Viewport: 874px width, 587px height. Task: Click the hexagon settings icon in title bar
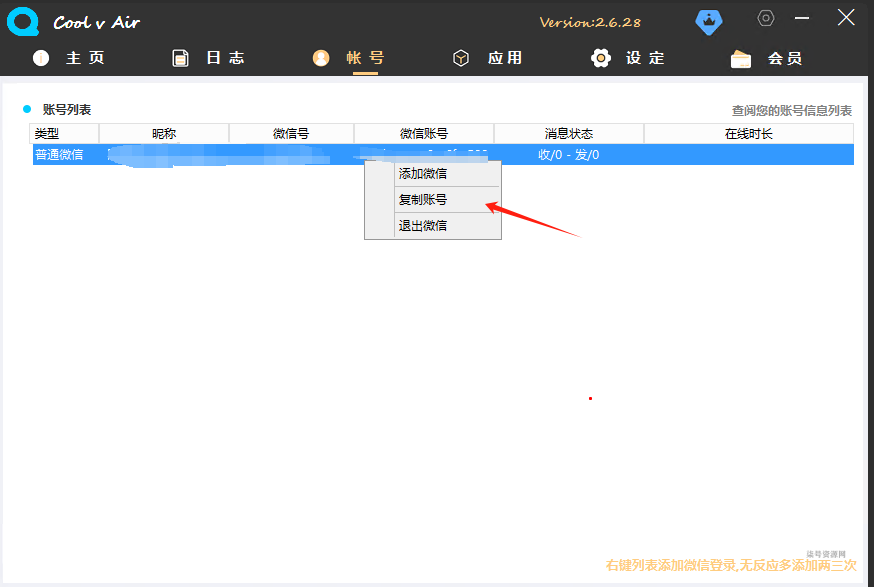point(766,18)
